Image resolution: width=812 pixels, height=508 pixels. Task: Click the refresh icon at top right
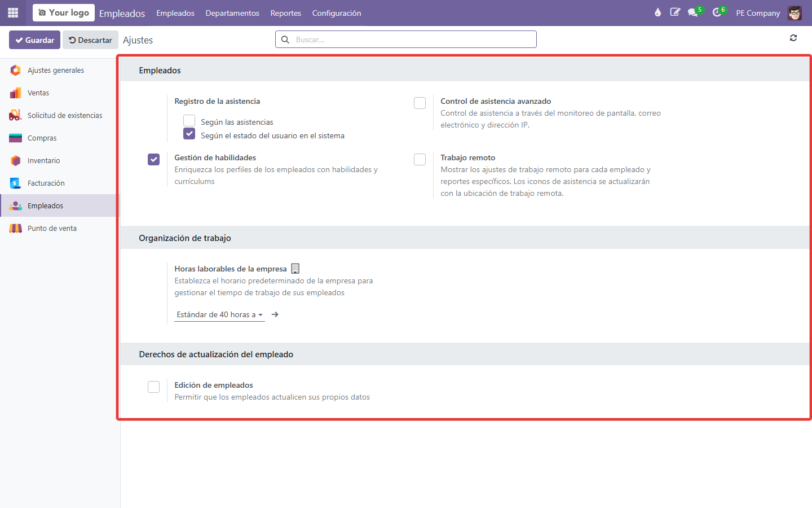793,38
